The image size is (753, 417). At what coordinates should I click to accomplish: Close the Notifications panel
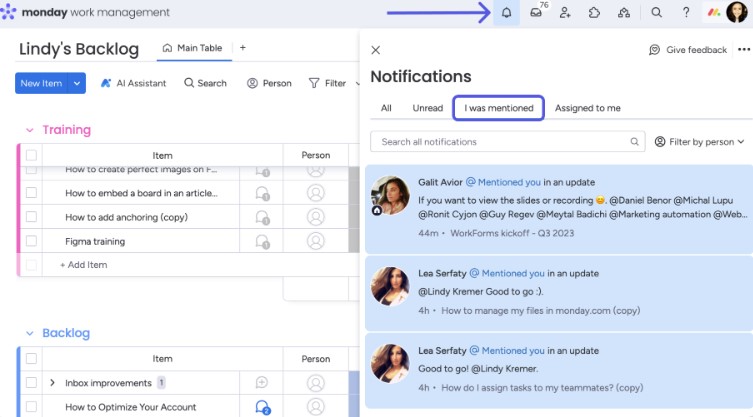pos(376,50)
